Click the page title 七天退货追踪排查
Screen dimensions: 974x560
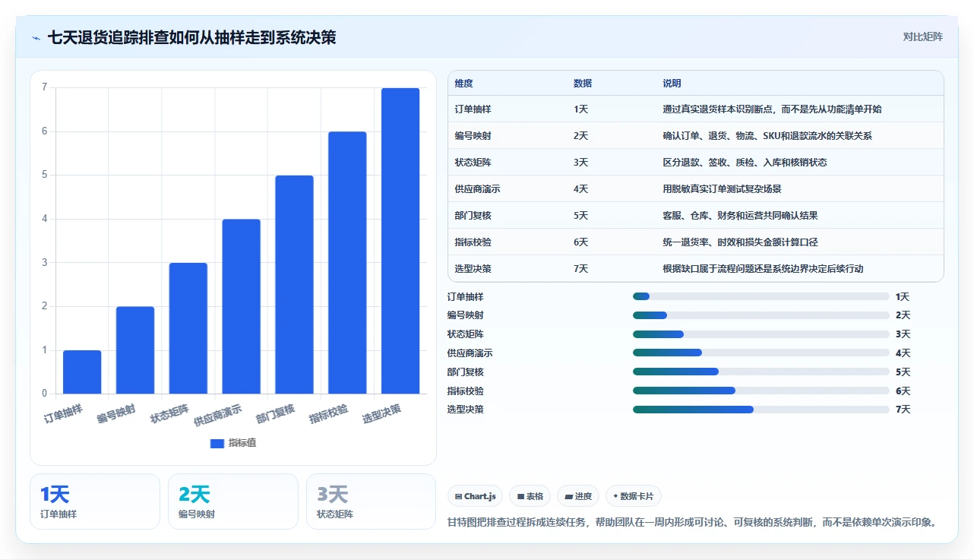[x=191, y=37]
